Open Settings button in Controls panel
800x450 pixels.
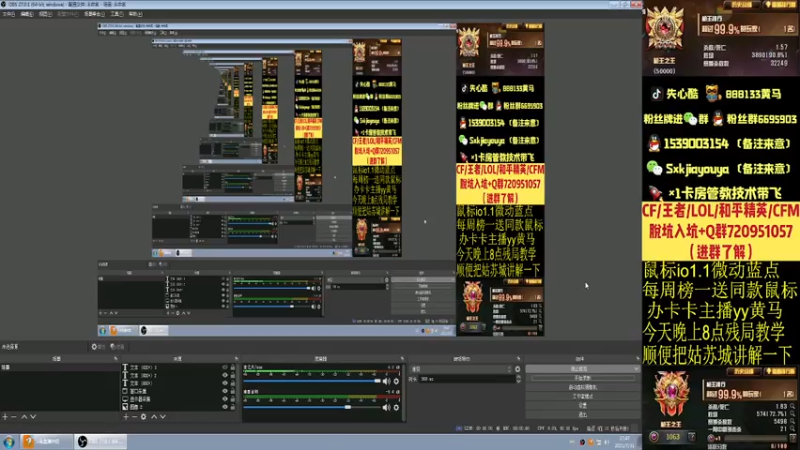pyautogui.click(x=583, y=405)
